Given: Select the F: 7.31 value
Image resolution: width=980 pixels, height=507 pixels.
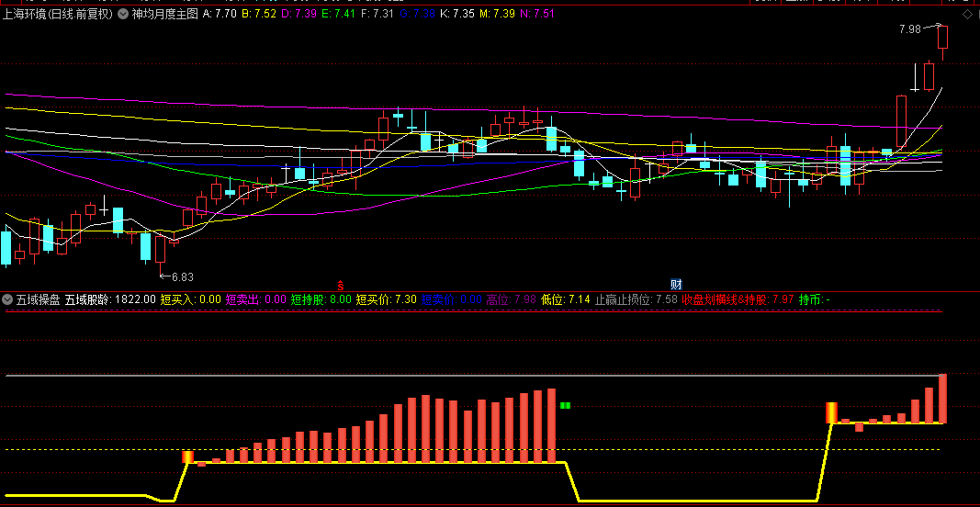Looking at the screenshot, I should (377, 13).
